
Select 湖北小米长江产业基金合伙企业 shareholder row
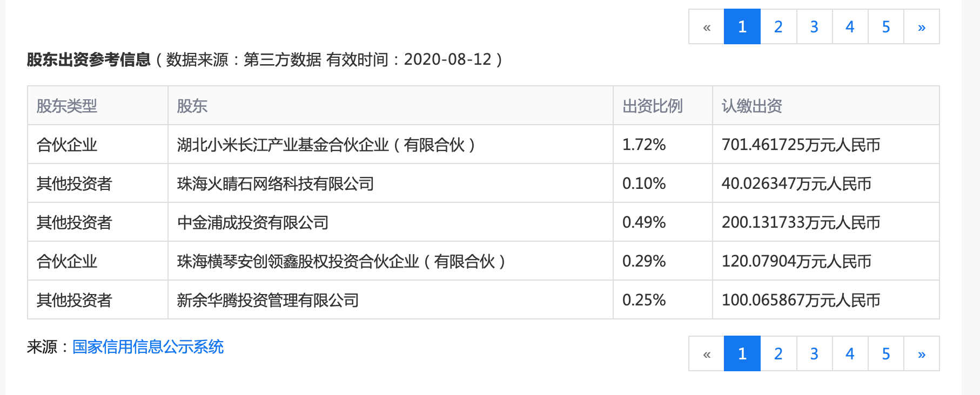point(327,144)
